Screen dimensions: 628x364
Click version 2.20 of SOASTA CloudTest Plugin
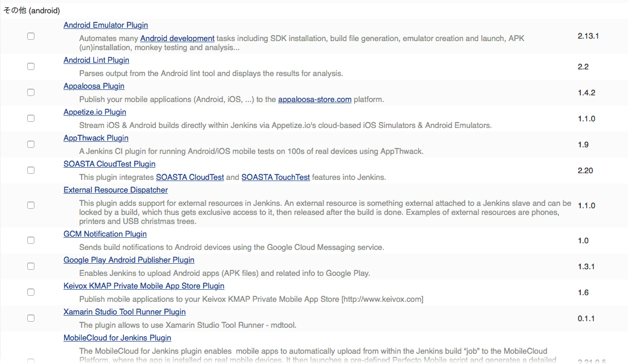tap(585, 171)
